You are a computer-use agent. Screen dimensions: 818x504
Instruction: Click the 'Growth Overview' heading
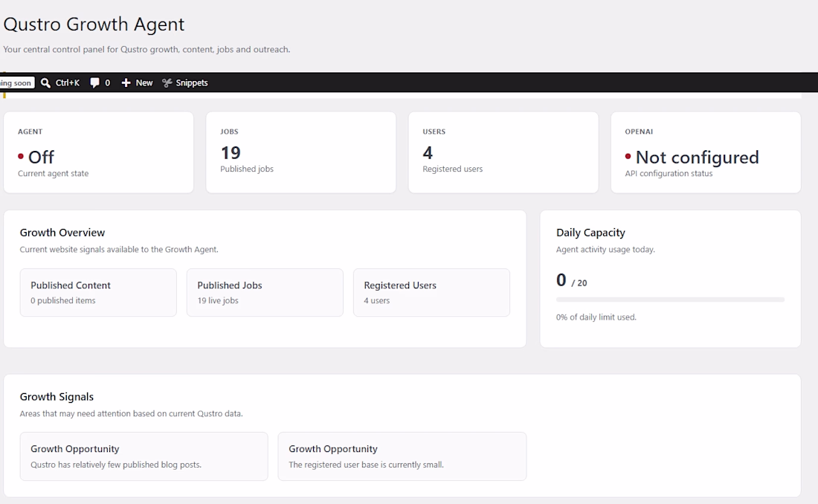[x=62, y=233]
